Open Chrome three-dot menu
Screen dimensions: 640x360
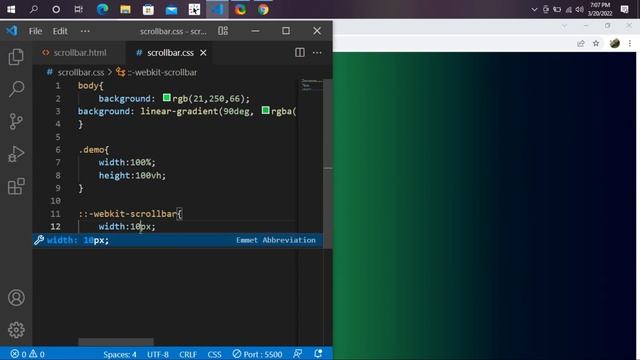630,43
